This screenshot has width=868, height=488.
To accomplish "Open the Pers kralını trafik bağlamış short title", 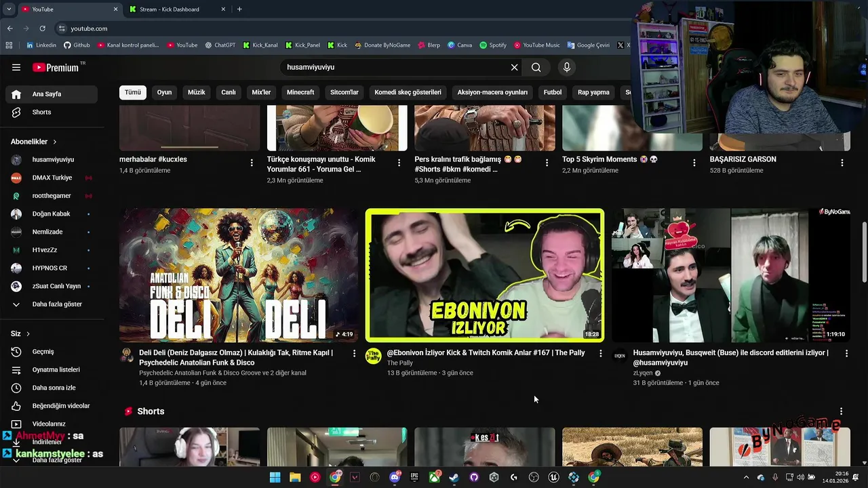I will (468, 164).
